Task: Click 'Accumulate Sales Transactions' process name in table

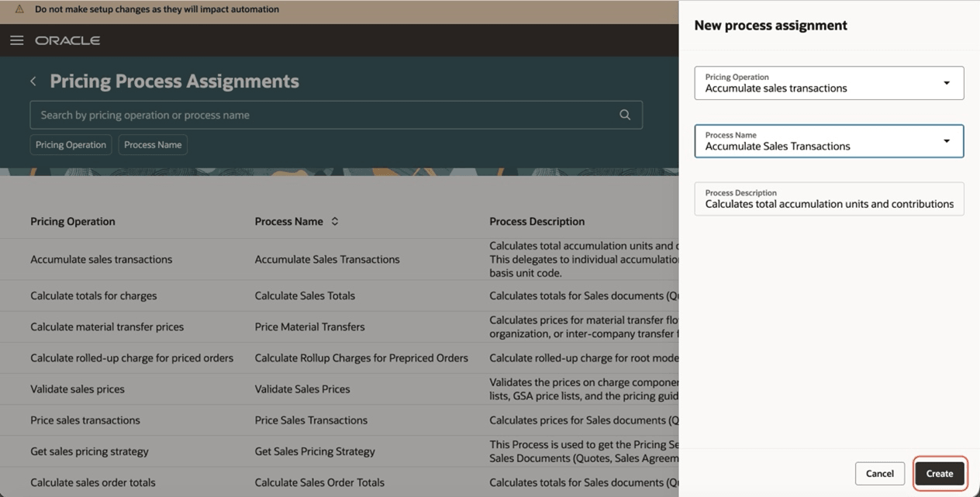Action: pyautogui.click(x=327, y=260)
